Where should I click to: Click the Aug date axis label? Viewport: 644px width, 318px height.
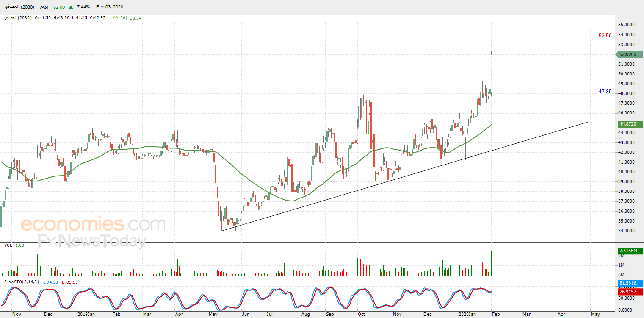[x=305, y=315]
